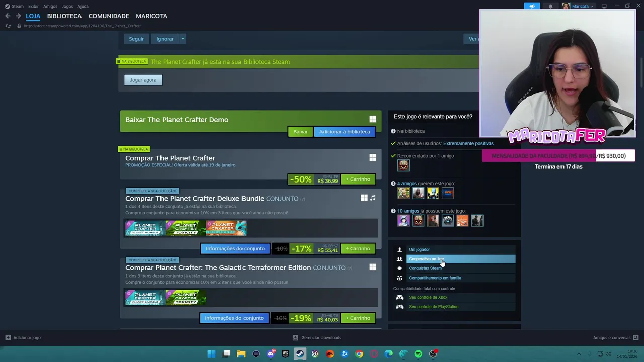Click the single player person icon
The image size is (644, 362).
400,250
